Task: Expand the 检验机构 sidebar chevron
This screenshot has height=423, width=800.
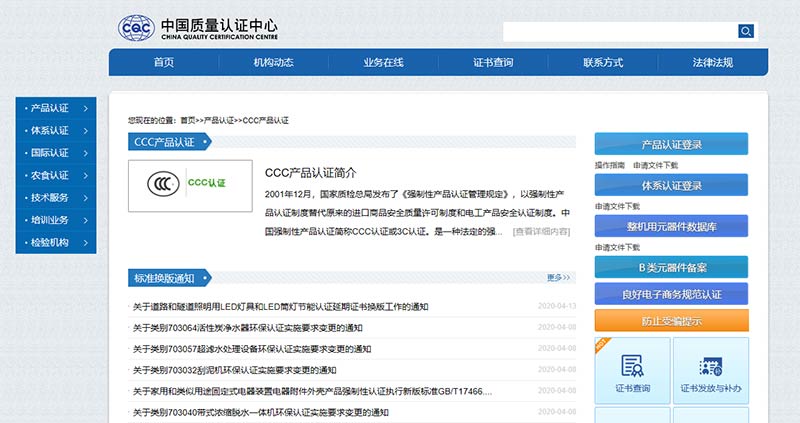Action: pos(86,243)
